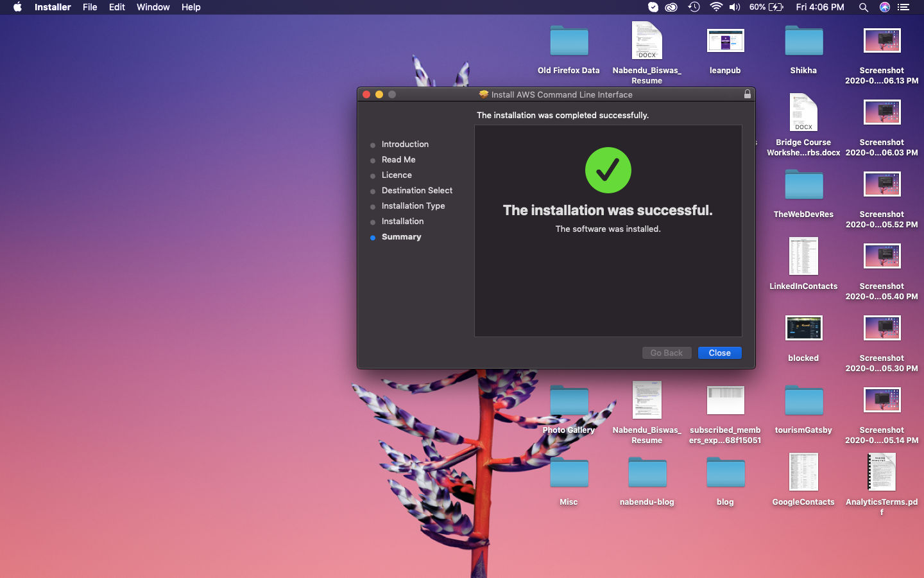This screenshot has height=578, width=924.
Task: Select the Read Me step in sidebar
Action: click(398, 159)
